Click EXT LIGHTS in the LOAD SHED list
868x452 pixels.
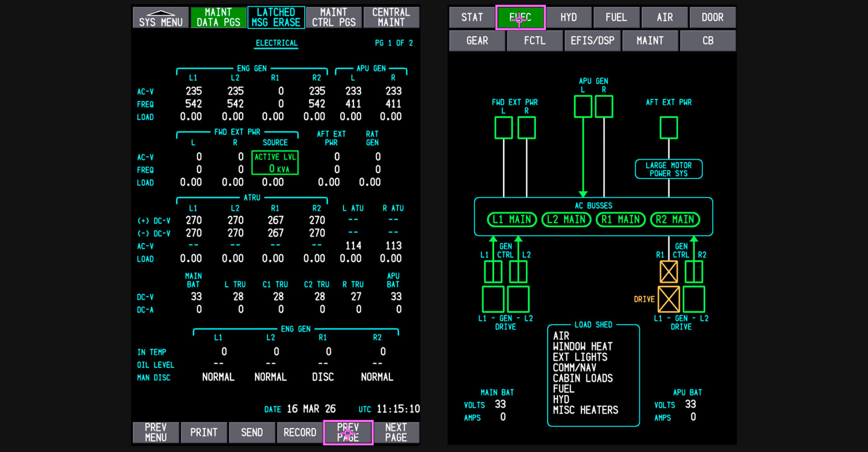coord(580,357)
